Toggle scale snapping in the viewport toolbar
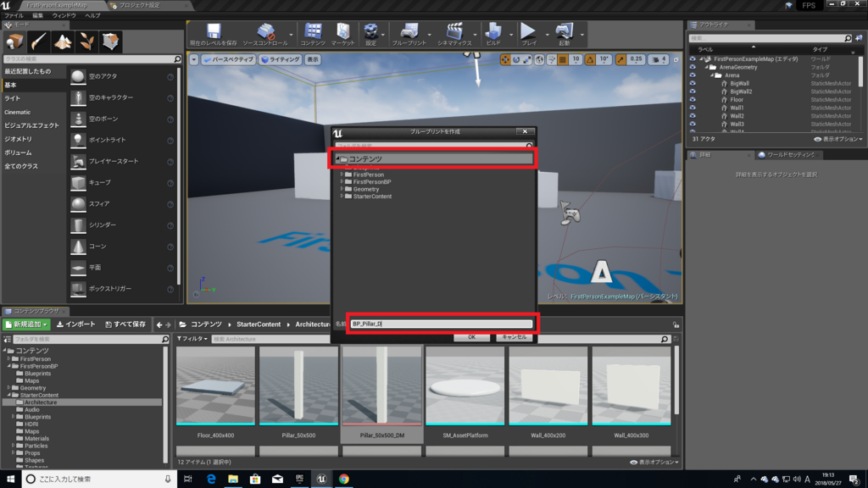This screenshot has height=488, width=868. tap(620, 60)
